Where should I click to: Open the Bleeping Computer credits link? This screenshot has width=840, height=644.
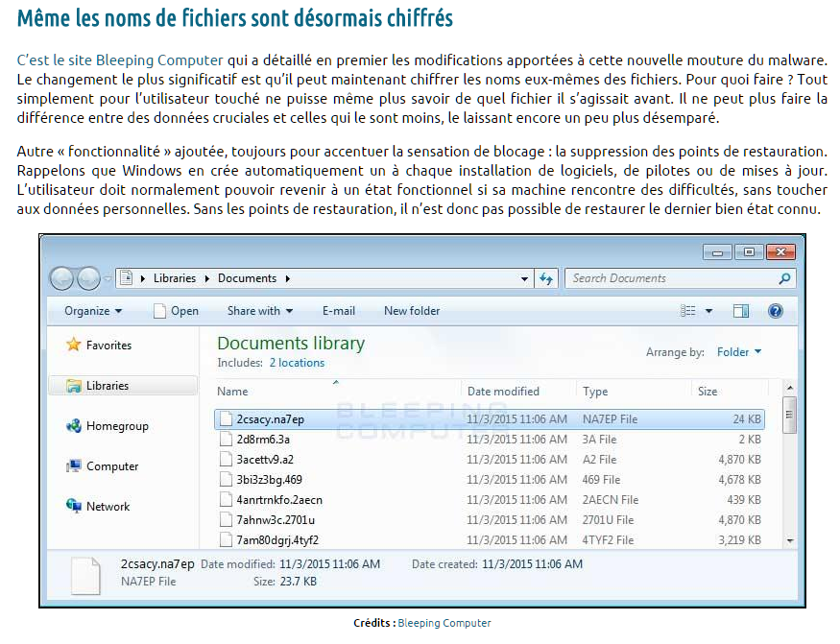coord(444,623)
